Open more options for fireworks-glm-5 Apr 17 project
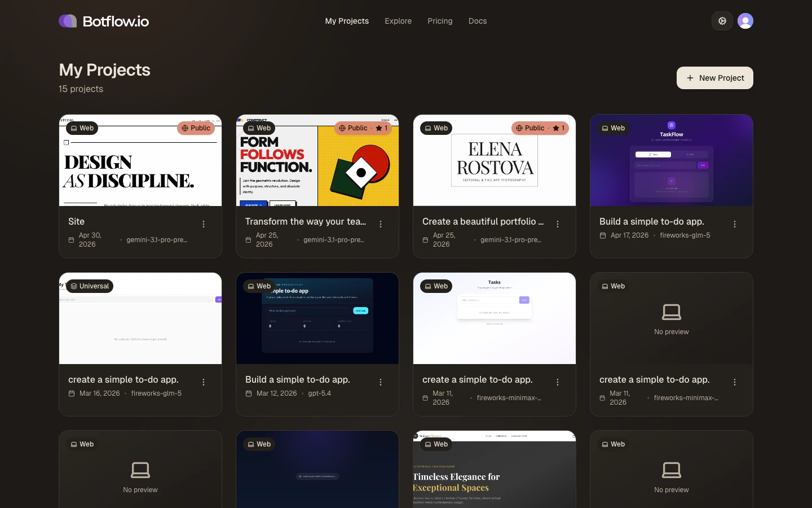The height and width of the screenshot is (508, 812). coord(735,224)
